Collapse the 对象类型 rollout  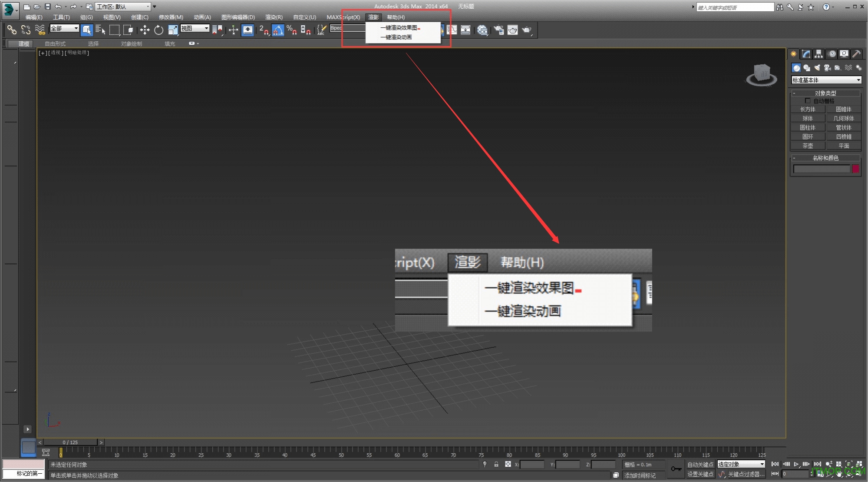(825, 93)
